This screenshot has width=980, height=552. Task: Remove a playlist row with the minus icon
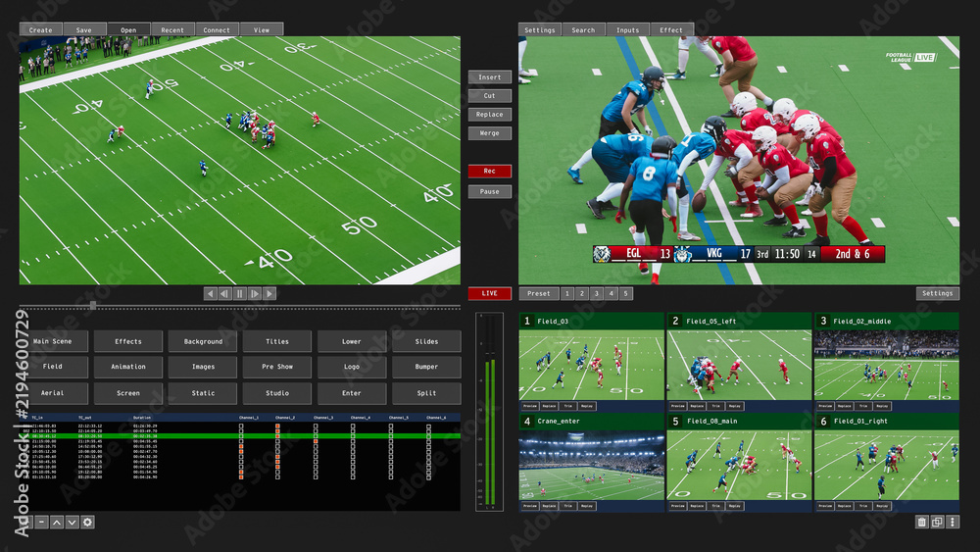pyautogui.click(x=41, y=522)
